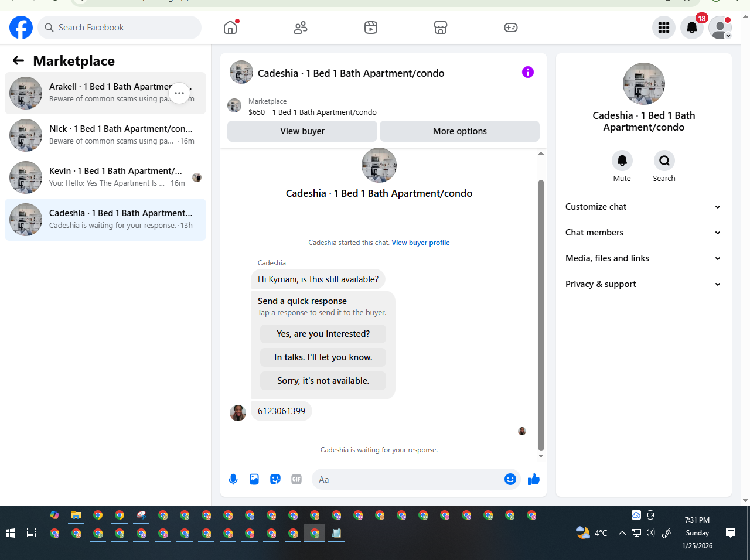This screenshot has width=750, height=560.
Task: Click the back arrow beside Marketplace
Action: [18, 60]
